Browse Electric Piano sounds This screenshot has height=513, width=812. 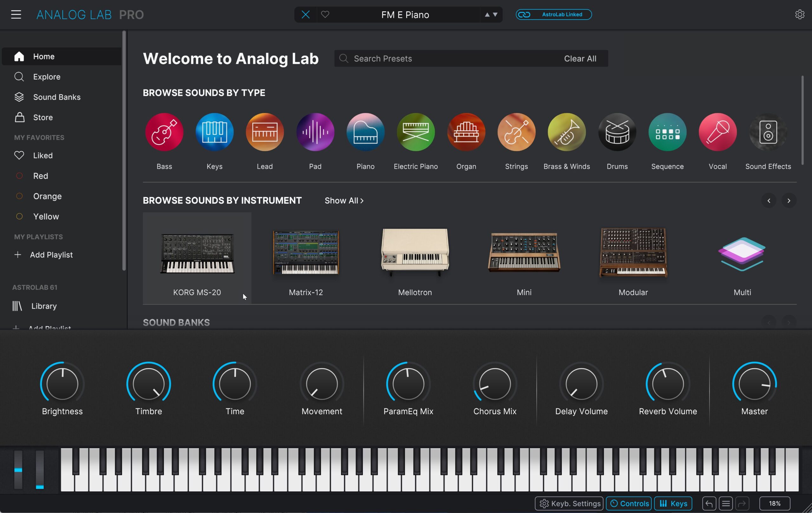tap(416, 132)
